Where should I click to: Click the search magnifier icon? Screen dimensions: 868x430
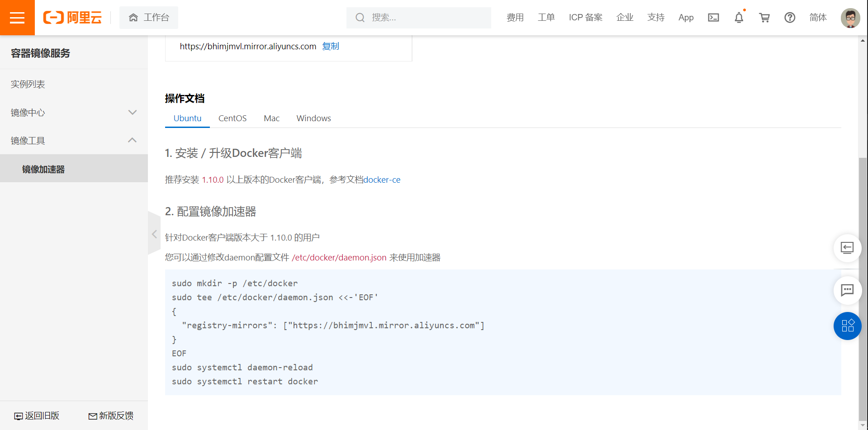[360, 18]
